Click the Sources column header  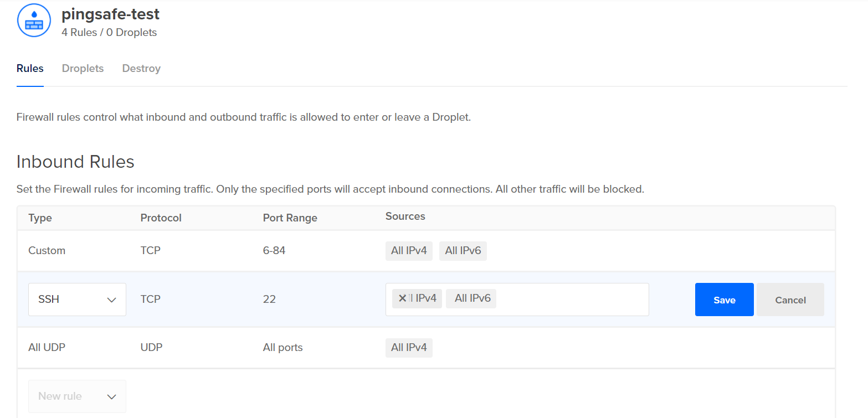pyautogui.click(x=405, y=216)
